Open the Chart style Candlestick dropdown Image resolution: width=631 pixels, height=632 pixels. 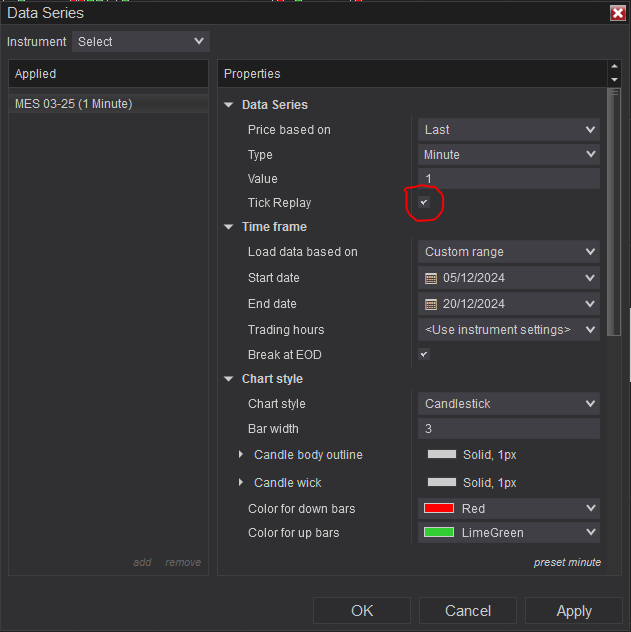pyautogui.click(x=508, y=404)
